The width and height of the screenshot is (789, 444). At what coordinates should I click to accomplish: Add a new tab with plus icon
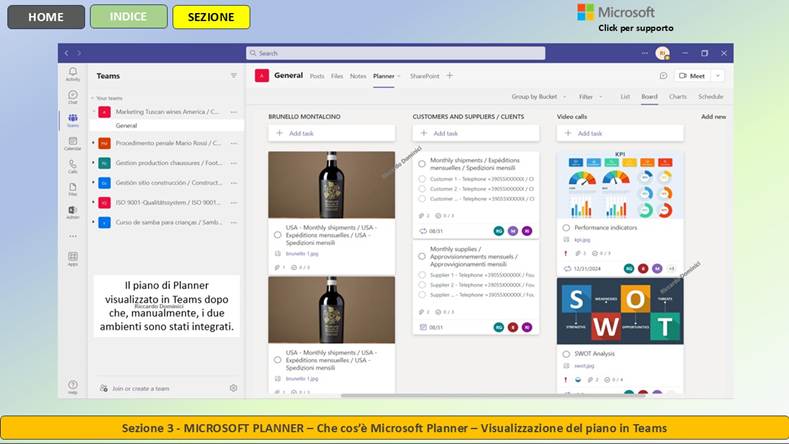(x=450, y=76)
